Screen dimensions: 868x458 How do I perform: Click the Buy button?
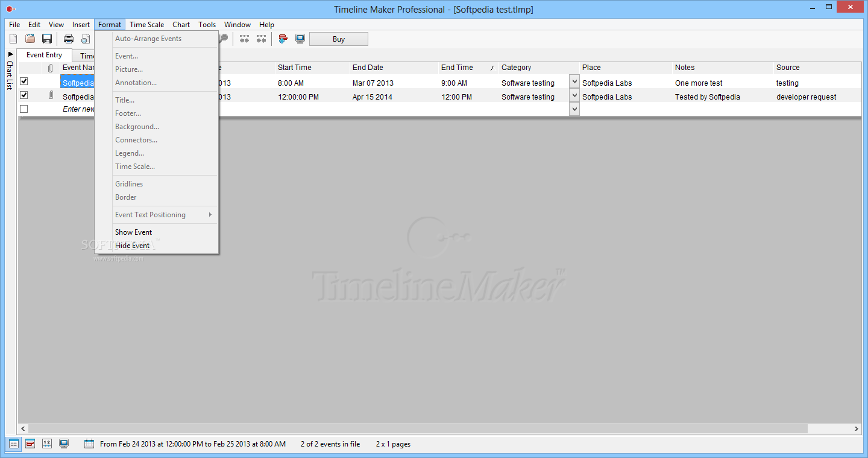click(339, 39)
